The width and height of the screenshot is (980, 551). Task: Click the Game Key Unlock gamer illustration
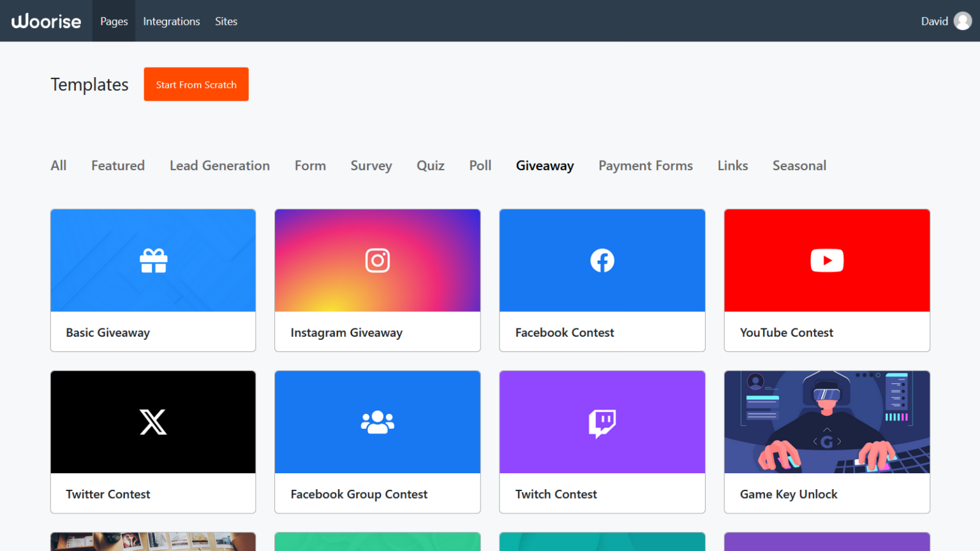[x=827, y=422]
